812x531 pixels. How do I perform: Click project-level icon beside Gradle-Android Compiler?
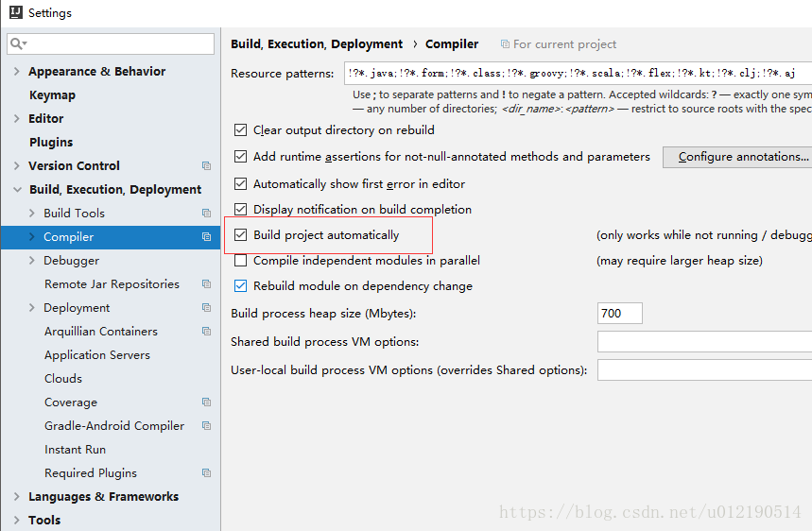[x=207, y=426]
